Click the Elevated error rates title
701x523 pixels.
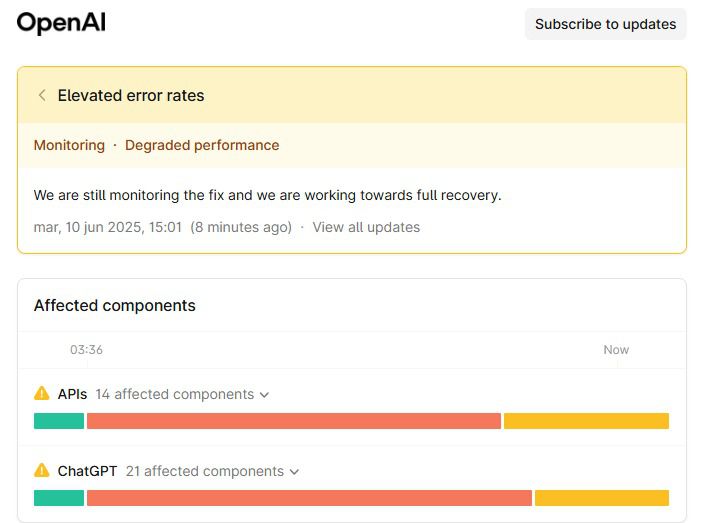[131, 95]
